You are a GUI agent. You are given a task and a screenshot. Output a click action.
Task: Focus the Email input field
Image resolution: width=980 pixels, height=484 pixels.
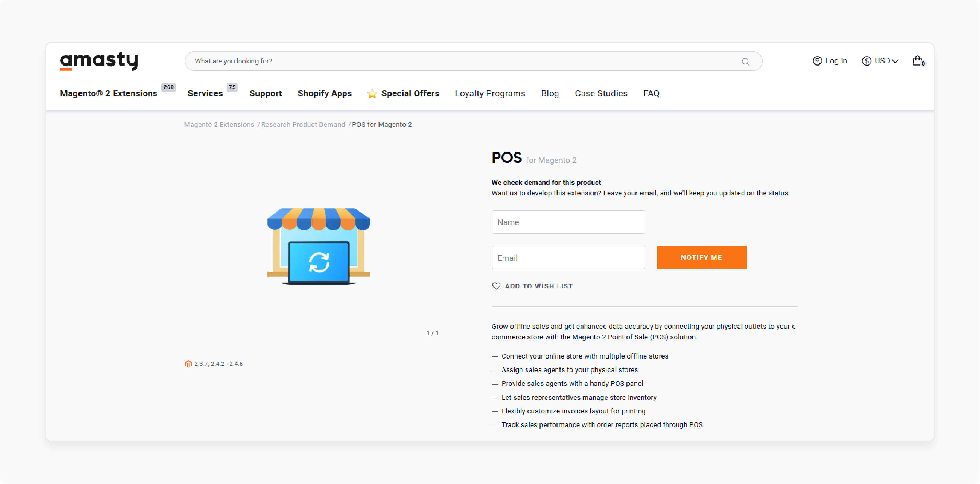tap(568, 257)
